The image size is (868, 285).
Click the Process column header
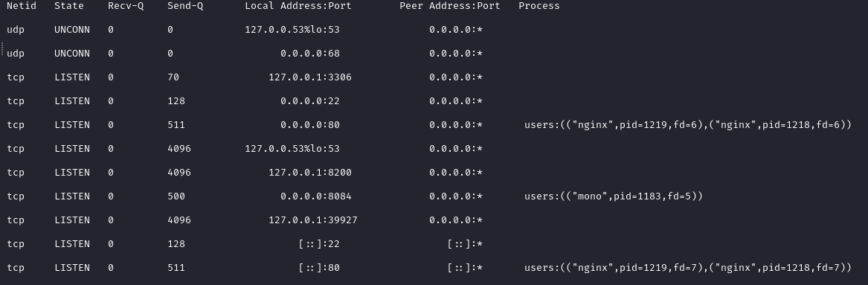point(539,5)
